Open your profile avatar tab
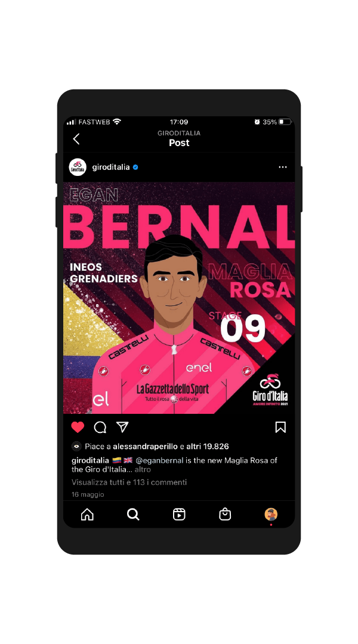The image size is (358, 644). 271,514
